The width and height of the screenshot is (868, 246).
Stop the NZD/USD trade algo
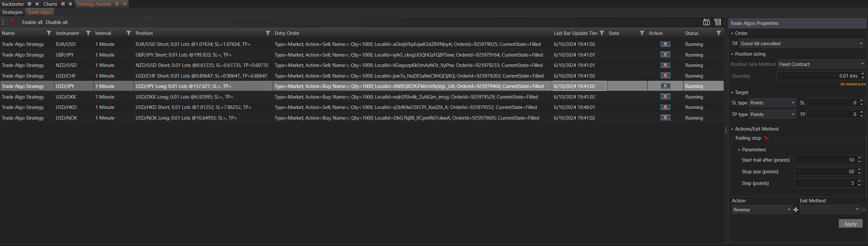665,65
